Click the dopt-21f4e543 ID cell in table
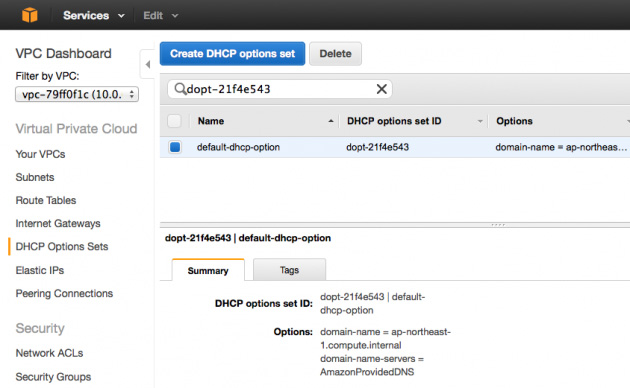Screen dimensions: 630x388 tap(377, 147)
